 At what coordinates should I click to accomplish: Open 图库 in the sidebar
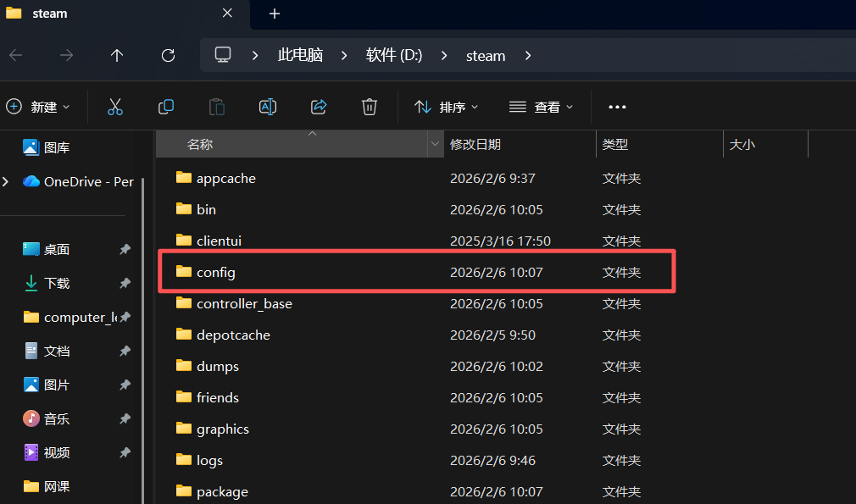(47, 147)
